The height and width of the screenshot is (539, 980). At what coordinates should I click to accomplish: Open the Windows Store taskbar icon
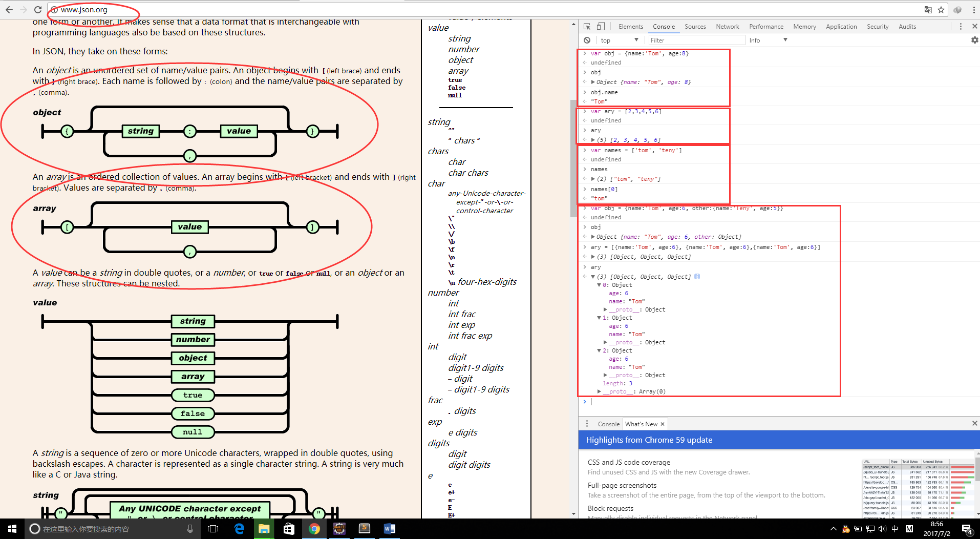[289, 529]
